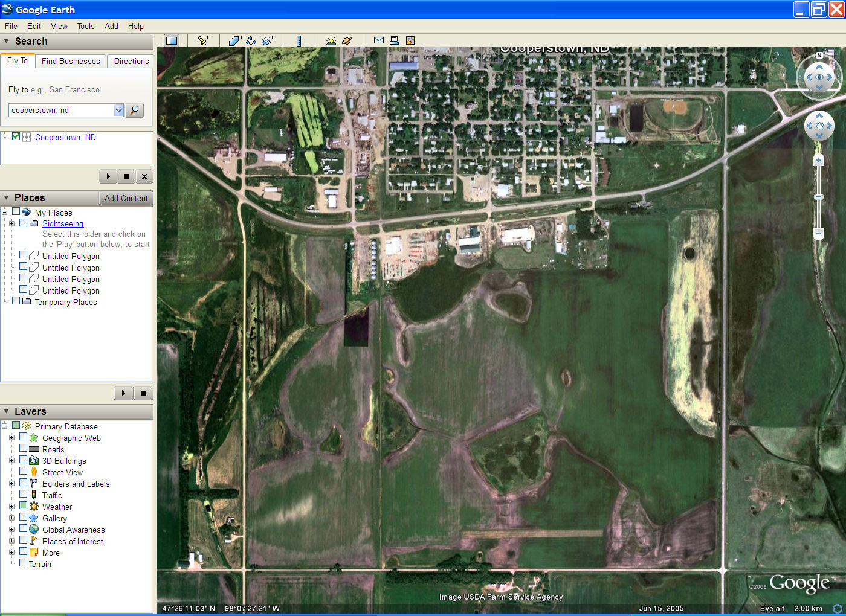Expand the Global Awareness layer node
This screenshot has width=846, height=616.
pyautogui.click(x=11, y=530)
